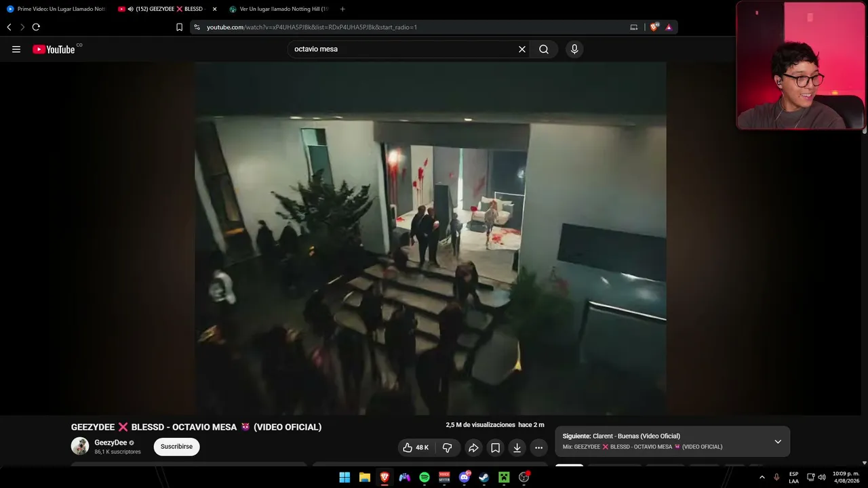Cast the page with the cast icon
868x488 pixels.
(x=634, y=27)
